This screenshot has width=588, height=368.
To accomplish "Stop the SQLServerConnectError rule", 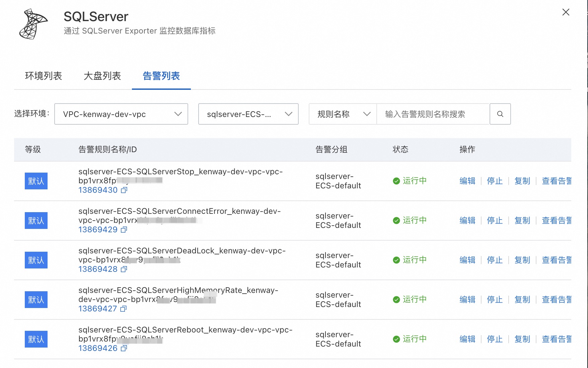I will tap(495, 221).
